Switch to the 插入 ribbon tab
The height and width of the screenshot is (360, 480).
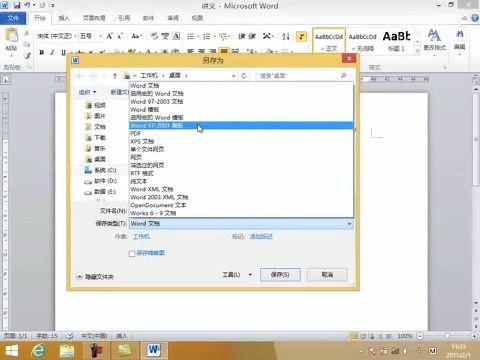point(64,18)
